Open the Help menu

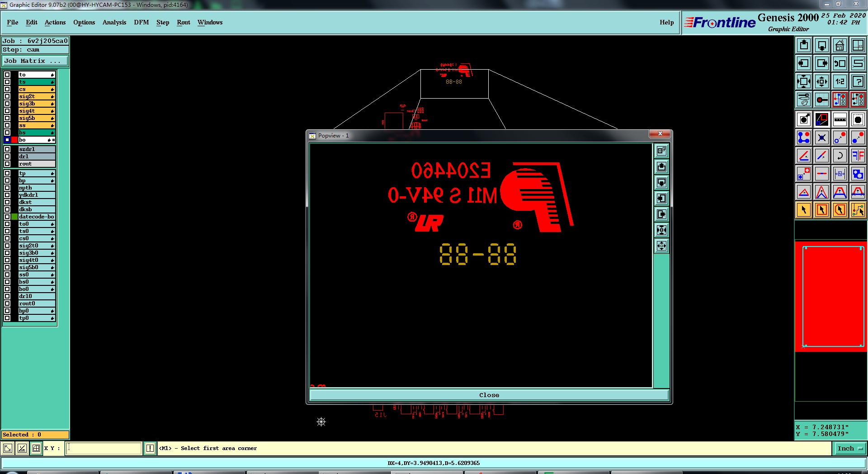[666, 22]
